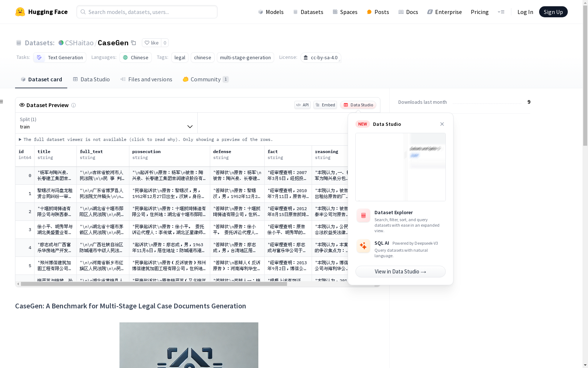Click the API button in Dataset Preview
Screen dimensions: 588x368
point(302,105)
